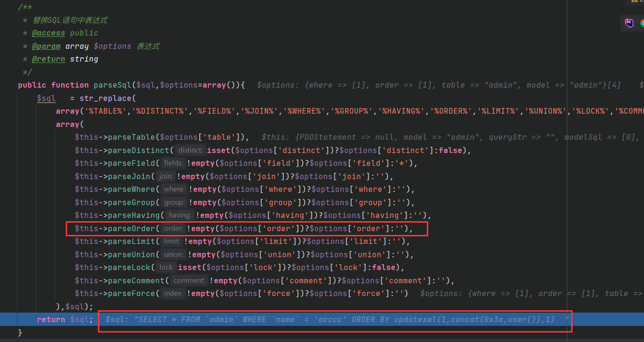The image size is (644, 342).
Task: Click the parseSql function name
Action: [113, 85]
